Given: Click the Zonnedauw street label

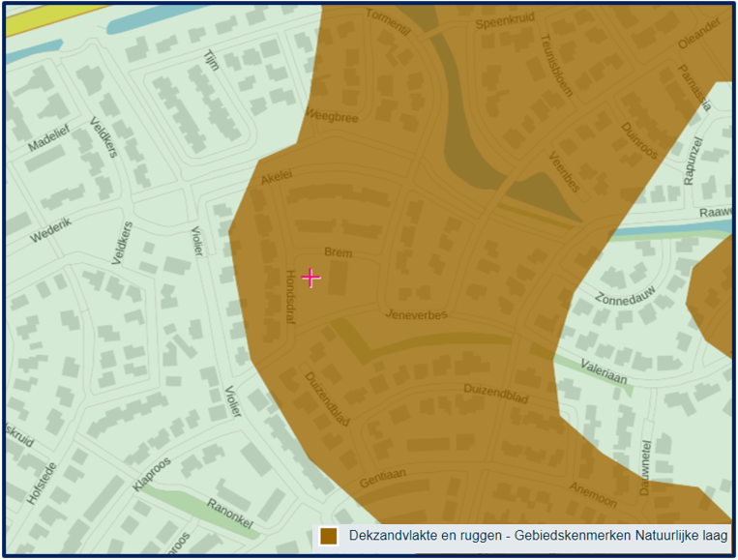Looking at the screenshot, I should pos(627,299).
